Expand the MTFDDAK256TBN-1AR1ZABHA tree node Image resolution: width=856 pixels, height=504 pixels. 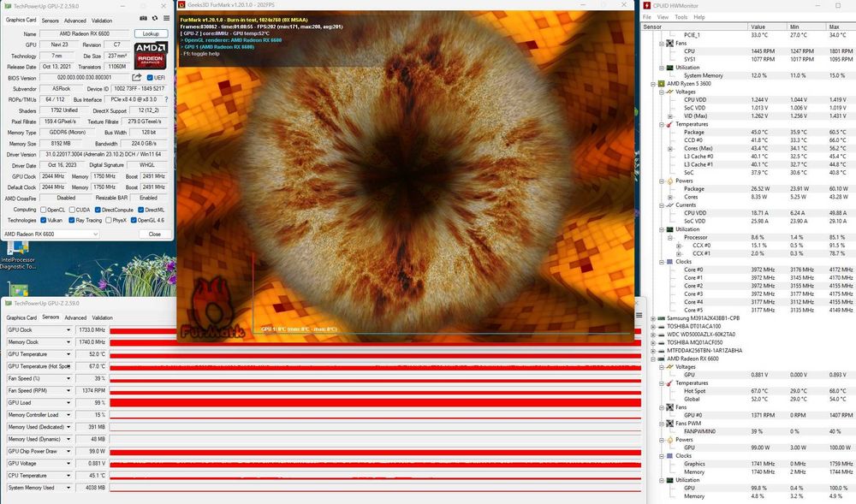653,351
